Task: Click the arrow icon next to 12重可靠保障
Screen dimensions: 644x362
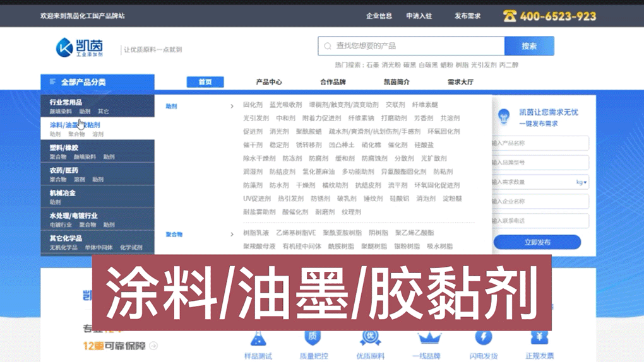Action: tap(153, 346)
